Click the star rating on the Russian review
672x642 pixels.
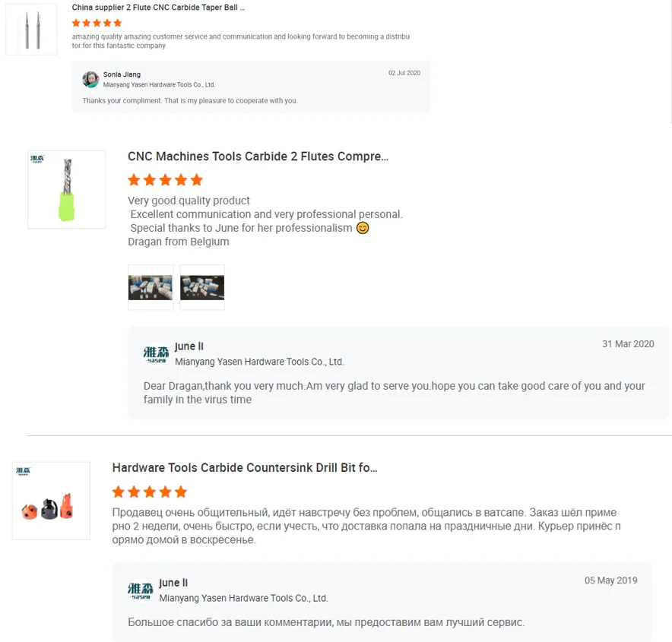[149, 492]
